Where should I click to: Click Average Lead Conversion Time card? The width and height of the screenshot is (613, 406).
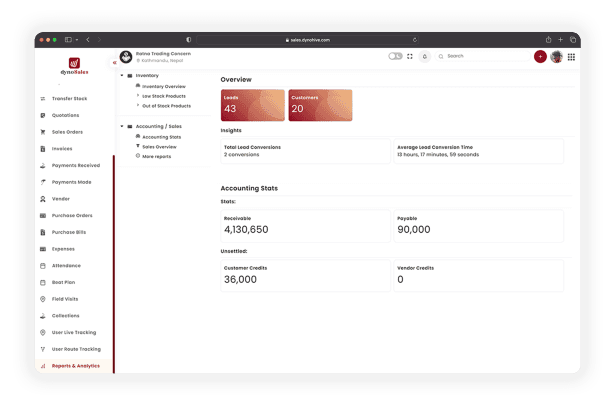pyautogui.click(x=479, y=151)
